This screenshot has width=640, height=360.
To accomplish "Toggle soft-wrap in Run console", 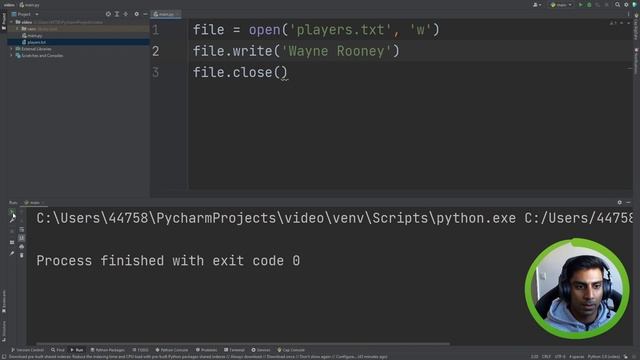I will 22,229.
